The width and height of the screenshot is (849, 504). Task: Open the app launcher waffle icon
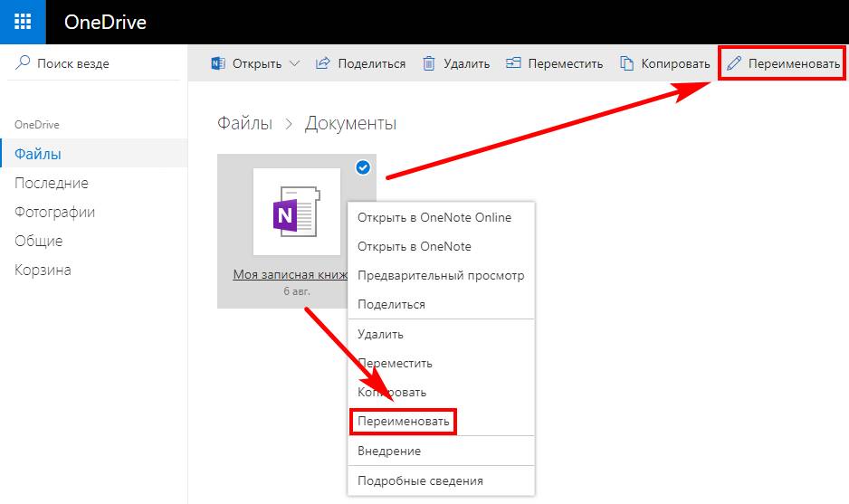click(x=23, y=22)
